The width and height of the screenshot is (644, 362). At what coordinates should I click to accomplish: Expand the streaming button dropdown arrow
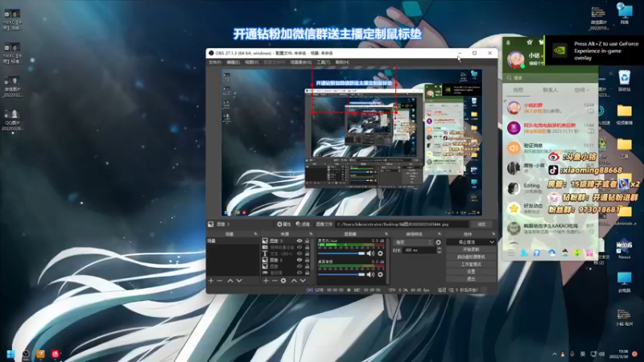(x=492, y=242)
